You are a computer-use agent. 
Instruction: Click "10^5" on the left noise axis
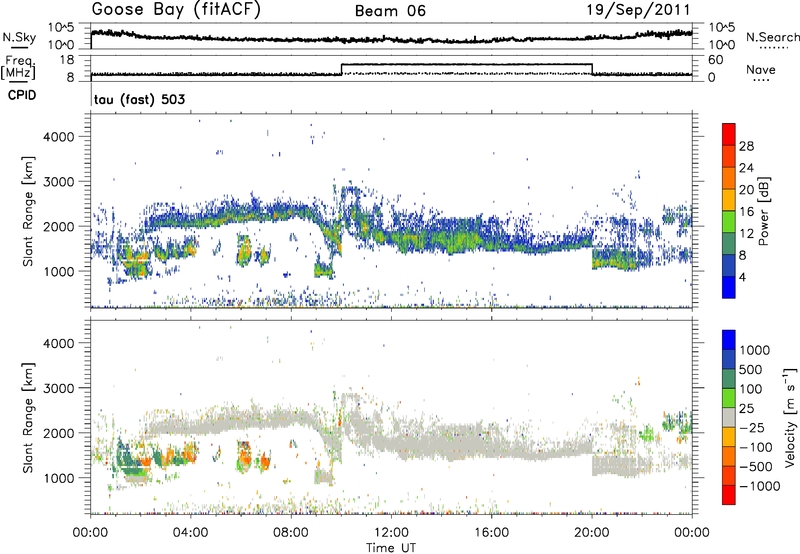pos(61,28)
